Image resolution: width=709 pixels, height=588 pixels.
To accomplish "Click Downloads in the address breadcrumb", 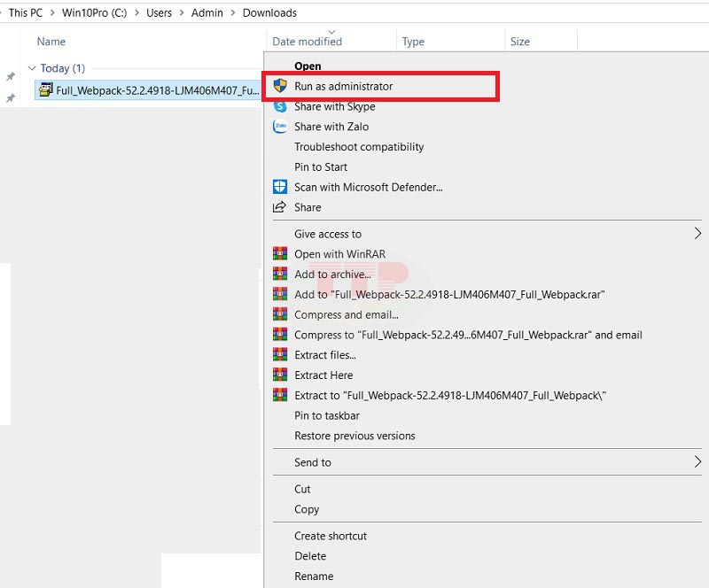I will (269, 12).
